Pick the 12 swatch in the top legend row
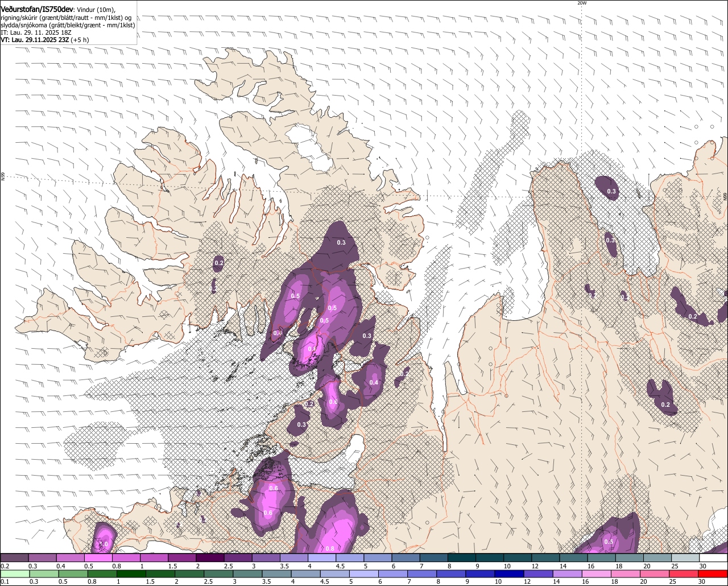This screenshot has width=728, height=586. pos(545,558)
